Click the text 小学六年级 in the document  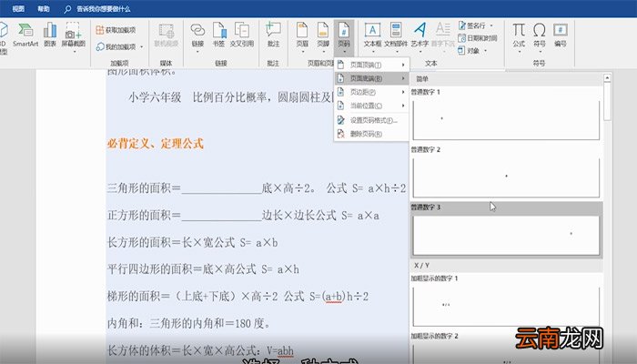[x=155, y=97]
